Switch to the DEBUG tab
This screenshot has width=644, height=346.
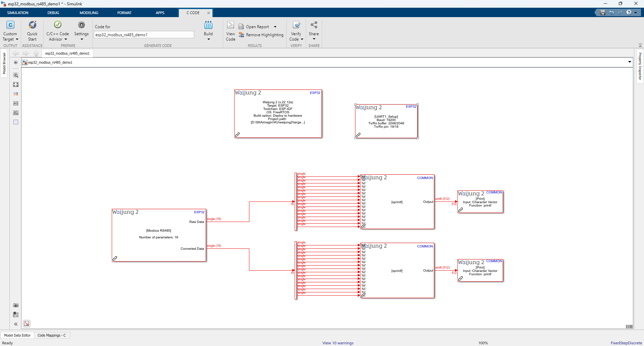click(53, 13)
